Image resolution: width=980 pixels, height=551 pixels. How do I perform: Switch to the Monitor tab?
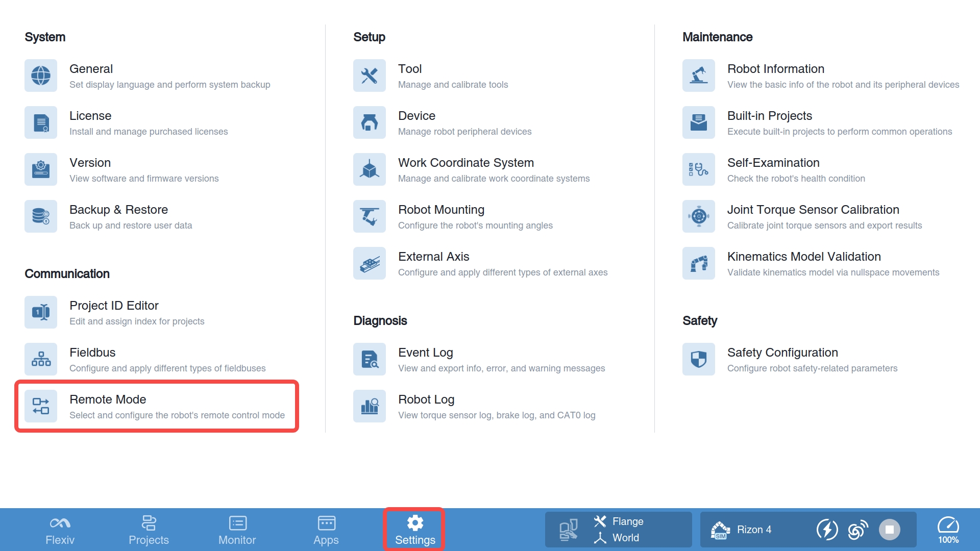pyautogui.click(x=237, y=530)
